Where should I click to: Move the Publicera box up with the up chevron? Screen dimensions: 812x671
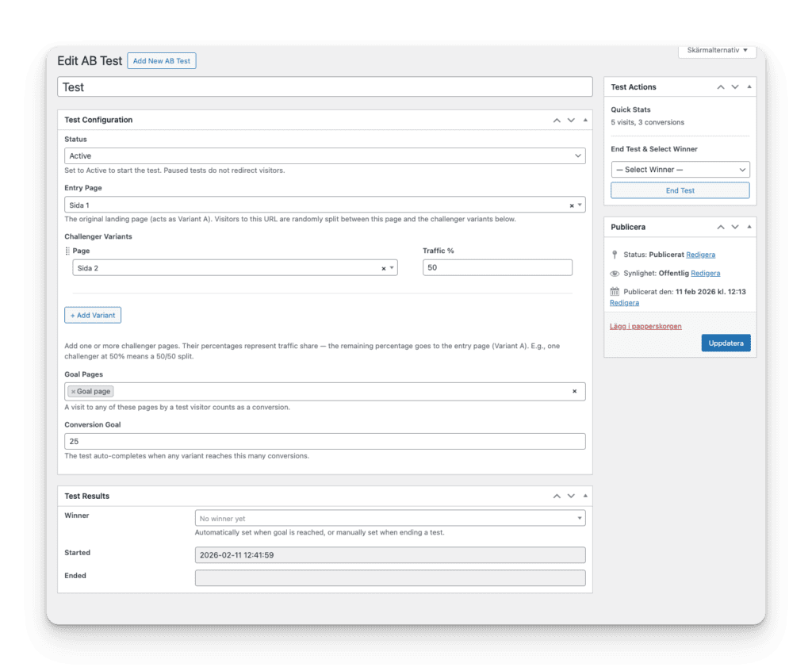point(720,227)
